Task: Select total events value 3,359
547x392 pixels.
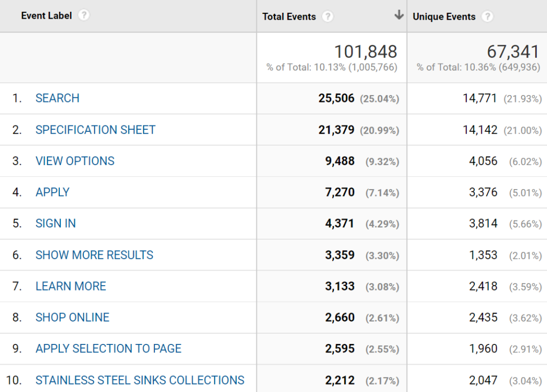Action: click(340, 255)
